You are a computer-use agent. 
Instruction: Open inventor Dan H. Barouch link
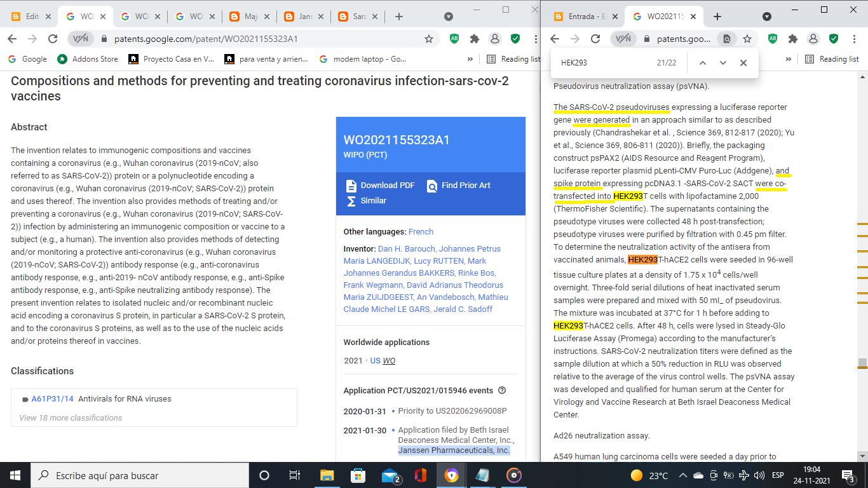tap(406, 249)
